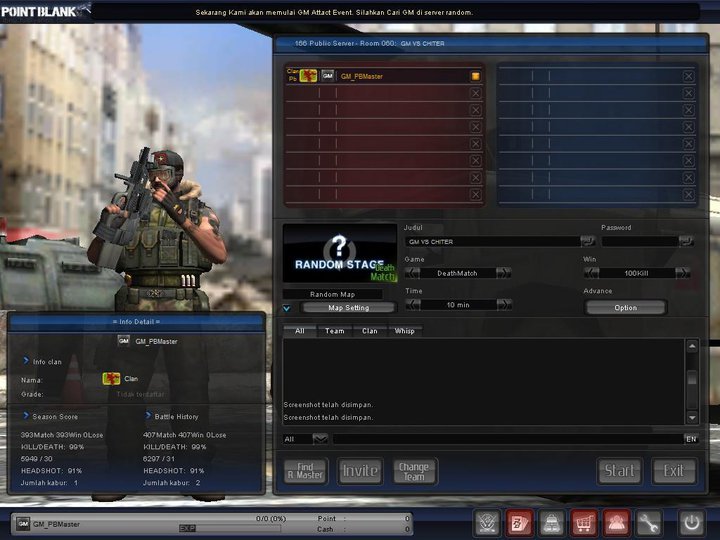Open the clan emblem icon in bottom bar
Screen dimensions: 720x540
coord(487,523)
